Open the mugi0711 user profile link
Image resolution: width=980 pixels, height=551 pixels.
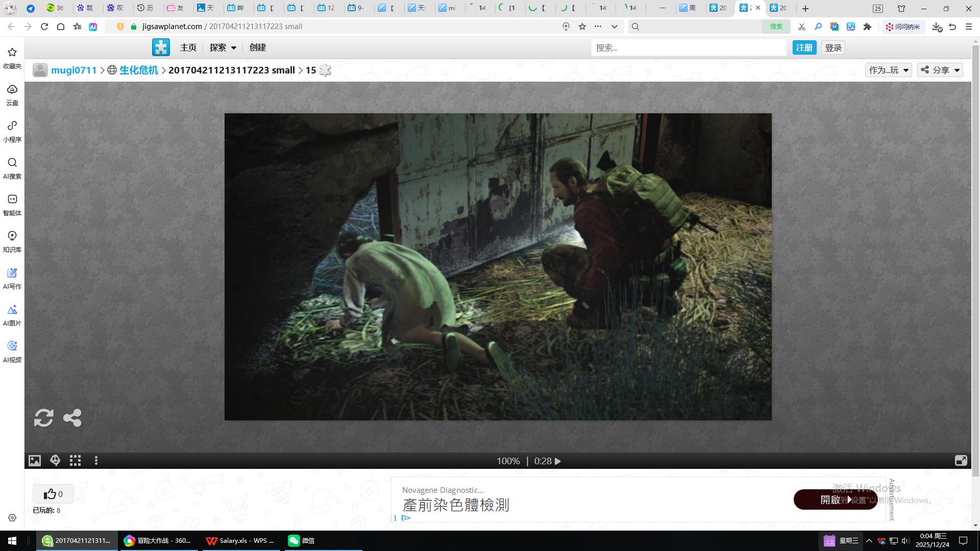pos(73,70)
